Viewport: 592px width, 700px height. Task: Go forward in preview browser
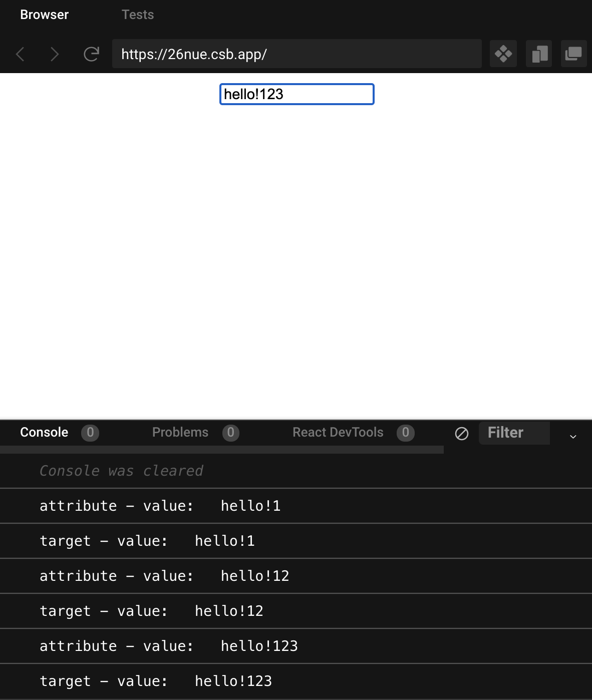[x=55, y=54]
